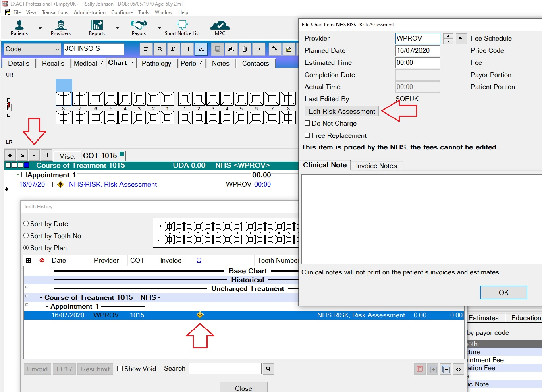Click the merge arrows toolbar icon
The height and width of the screenshot is (392, 542).
click(x=258, y=49)
